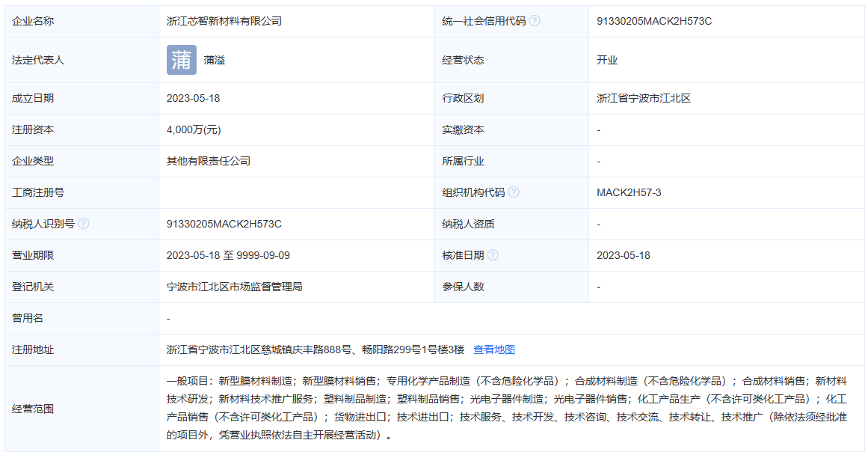Viewport: 868px width, 455px height.
Task: Select the establishment date 2023-05-18
Action: pos(194,98)
